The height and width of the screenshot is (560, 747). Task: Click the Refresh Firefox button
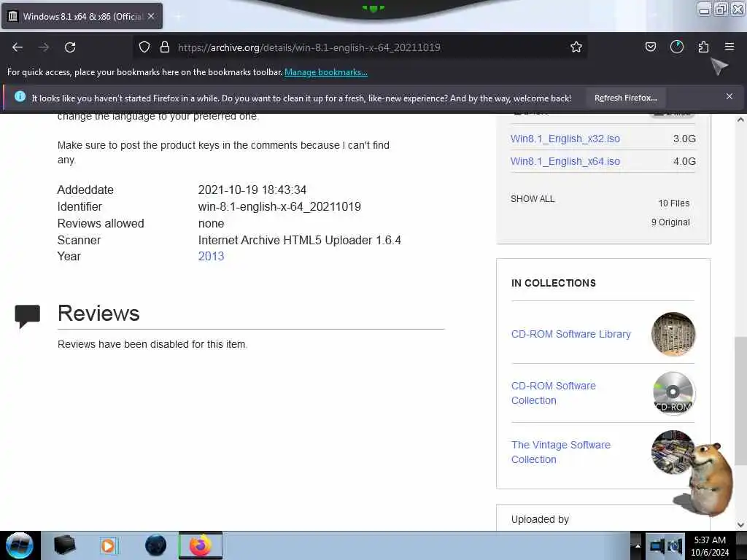(x=625, y=98)
